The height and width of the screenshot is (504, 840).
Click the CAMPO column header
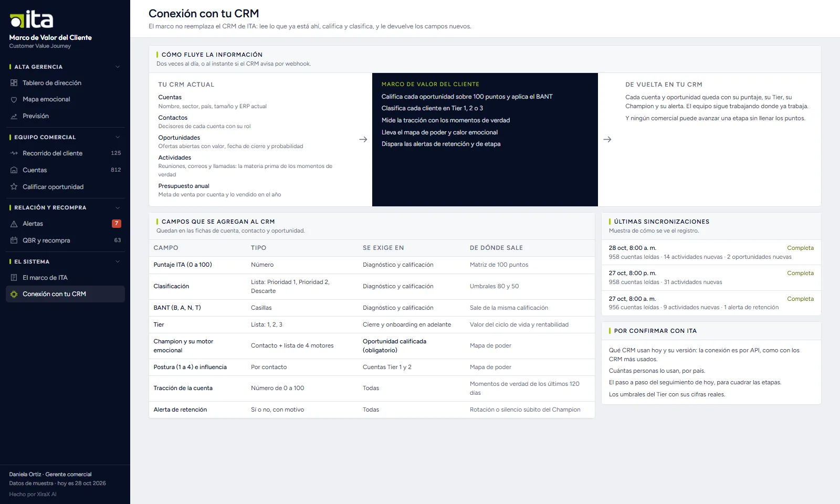coord(166,248)
